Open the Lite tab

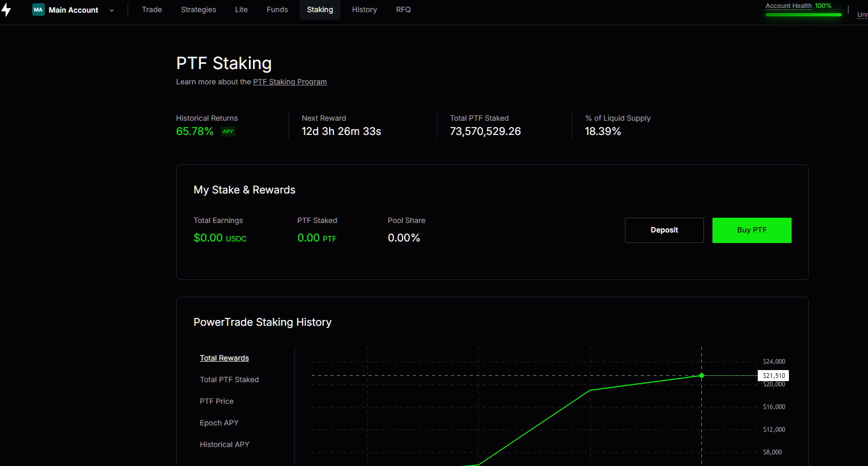coord(242,10)
